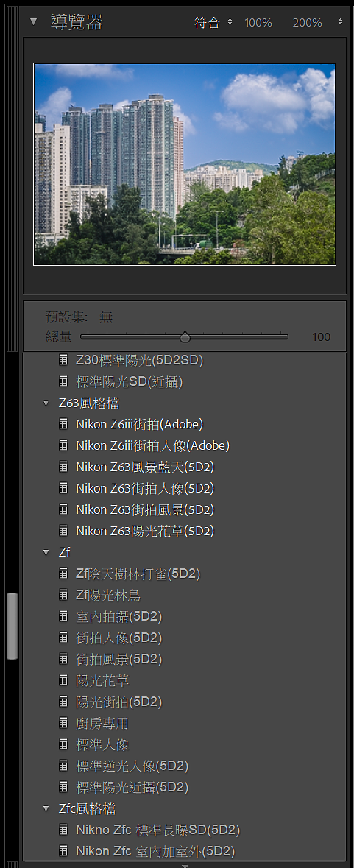The height and width of the screenshot is (868, 354).
Task: Click preset icon beside 標準人像
Action: coord(63,745)
